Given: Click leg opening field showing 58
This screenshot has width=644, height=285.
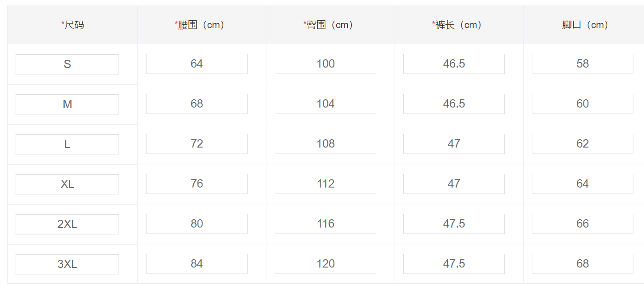Looking at the screenshot, I should pyautogui.click(x=582, y=64).
